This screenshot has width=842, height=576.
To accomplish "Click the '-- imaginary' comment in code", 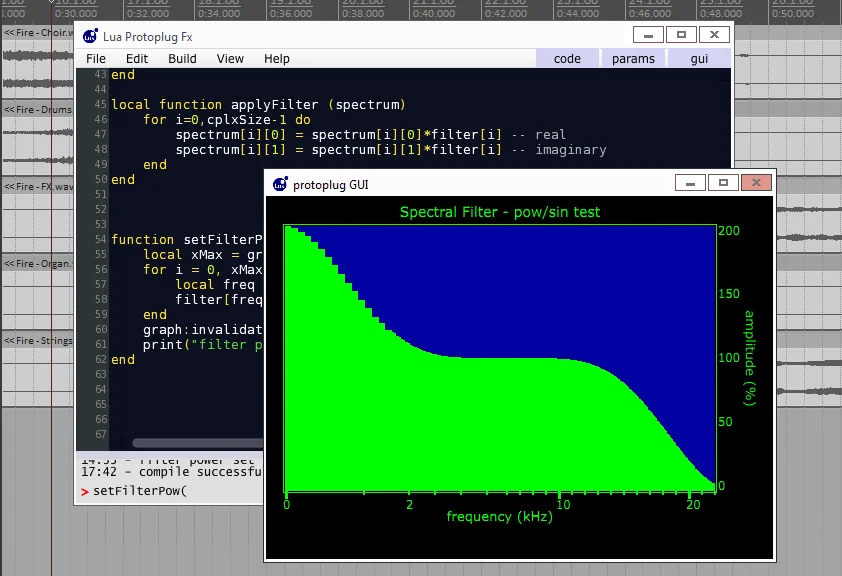I will (559, 150).
